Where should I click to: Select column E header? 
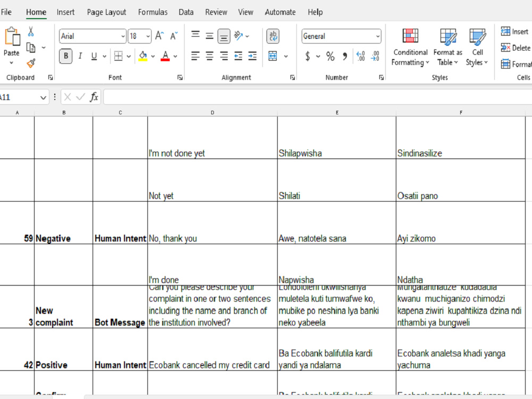click(337, 112)
